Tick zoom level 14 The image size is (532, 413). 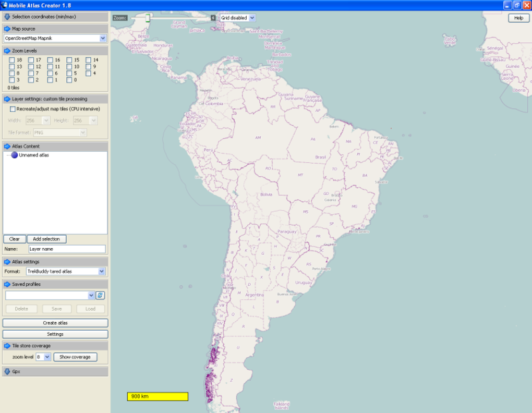89,60
